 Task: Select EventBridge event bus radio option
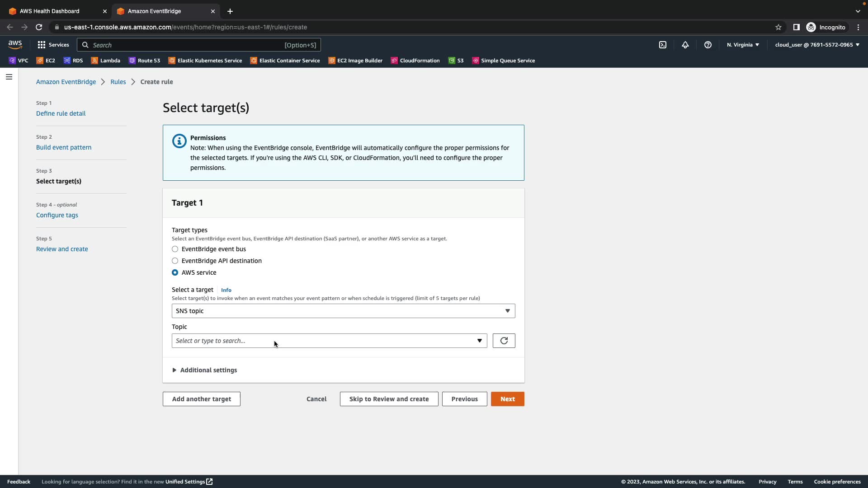tap(175, 249)
